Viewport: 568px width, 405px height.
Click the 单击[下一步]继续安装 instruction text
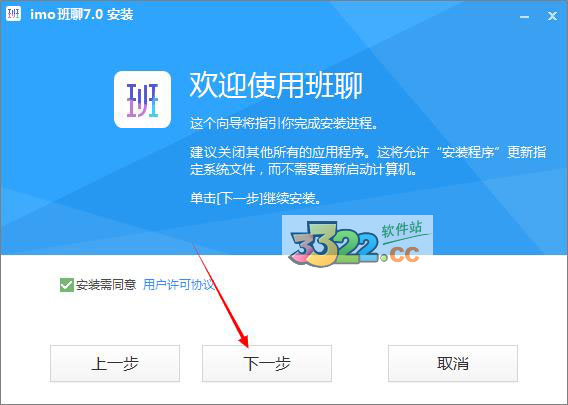tap(255, 199)
